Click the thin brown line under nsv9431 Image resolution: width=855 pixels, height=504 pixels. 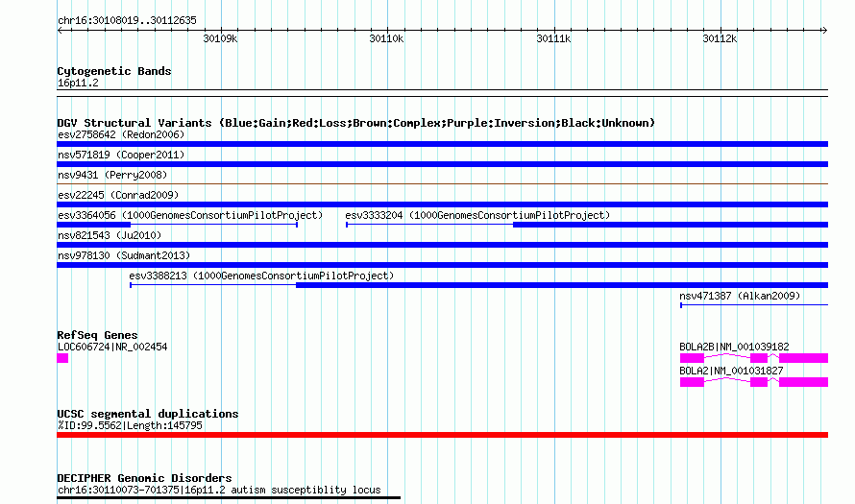point(442,184)
